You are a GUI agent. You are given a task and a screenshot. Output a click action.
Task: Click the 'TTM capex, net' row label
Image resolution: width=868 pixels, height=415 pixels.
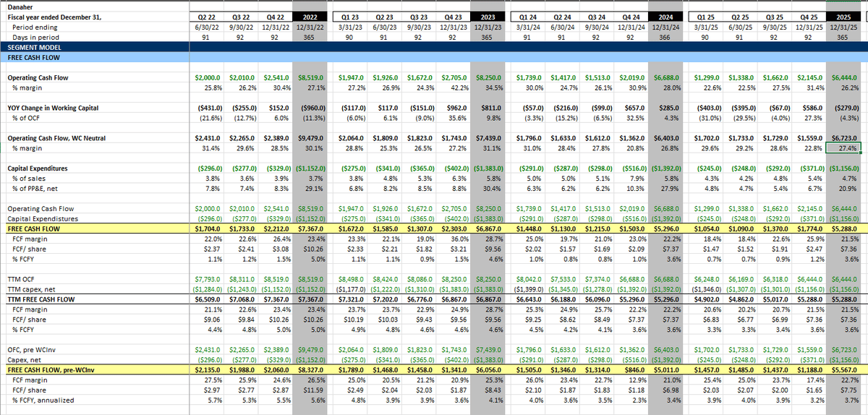(32, 288)
